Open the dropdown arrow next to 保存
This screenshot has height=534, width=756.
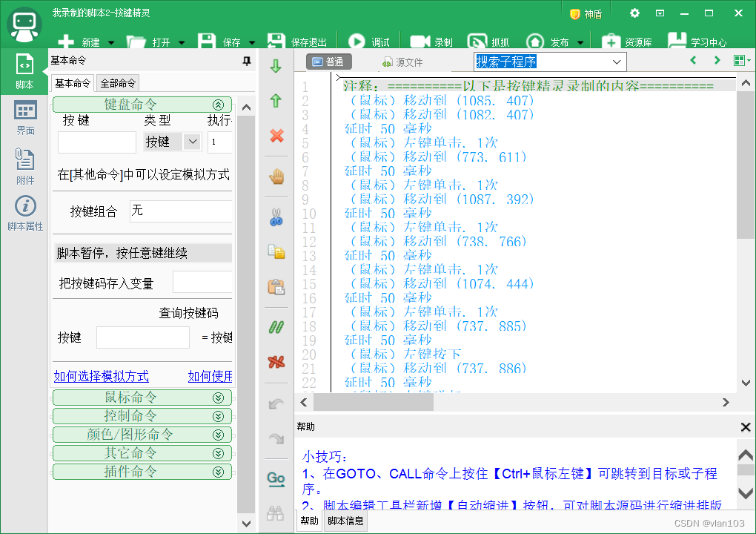[x=252, y=42]
